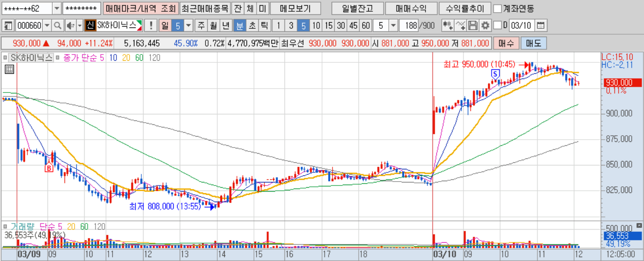The width and height of the screenshot is (644, 261).
Task: Click the exclamation mark info icon
Action: 151,26
